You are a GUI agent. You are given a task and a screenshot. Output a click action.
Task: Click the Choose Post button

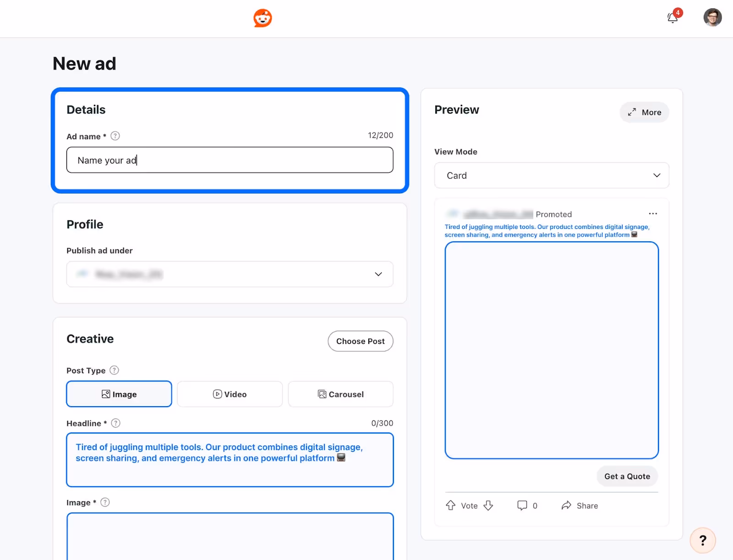coord(360,341)
